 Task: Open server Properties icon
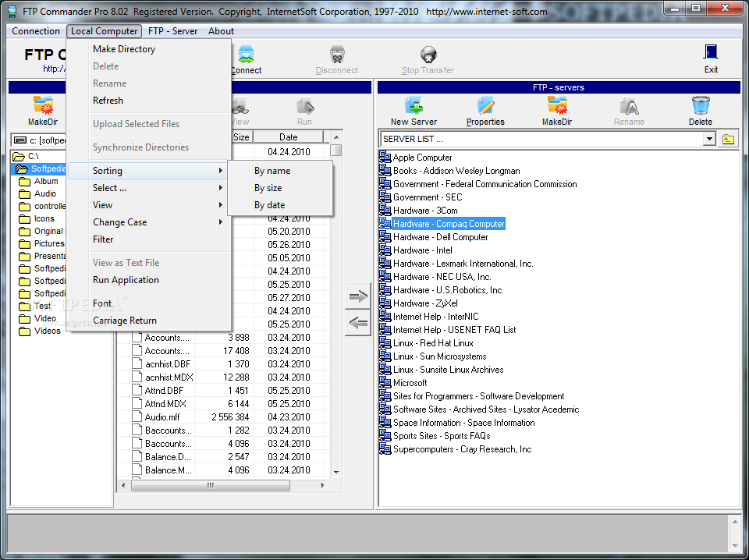pos(485,105)
